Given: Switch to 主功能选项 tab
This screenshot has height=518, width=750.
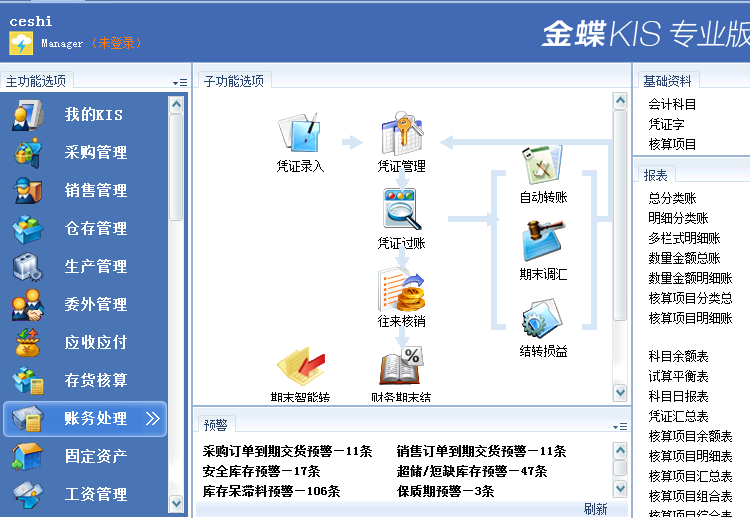Looking at the screenshot, I should 36,81.
